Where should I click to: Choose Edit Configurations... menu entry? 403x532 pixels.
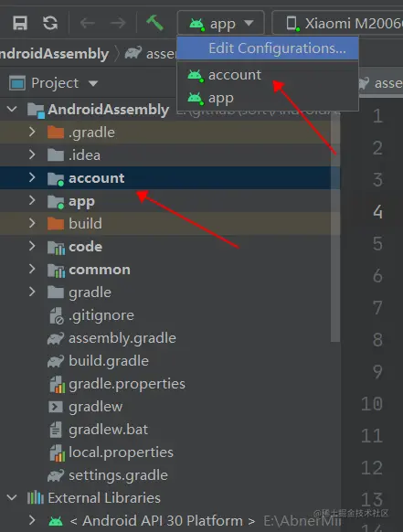pos(268,48)
